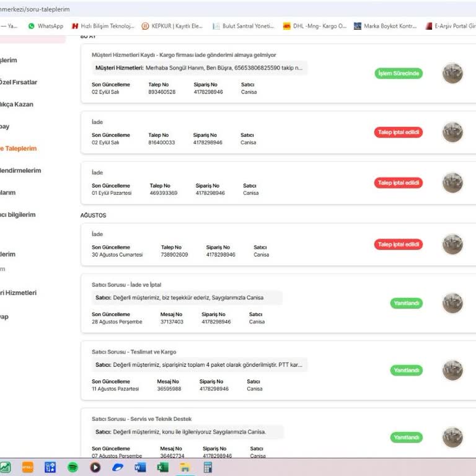Click the green İşlem Sürecinde status badge
Screen dimensions: 476x476
click(x=399, y=73)
